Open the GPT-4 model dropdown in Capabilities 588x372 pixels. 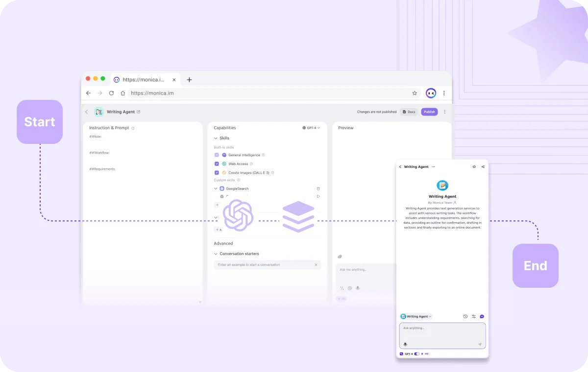[311, 128]
